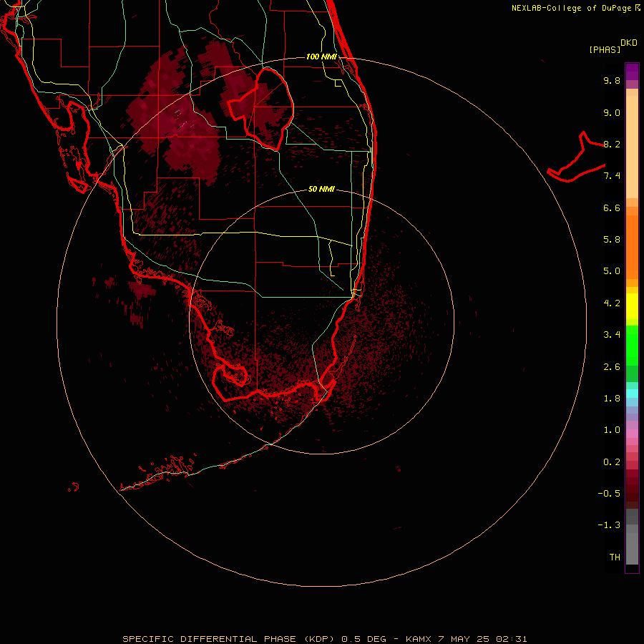Click the [PHAS] label above the legend
The width and height of the screenshot is (644, 644).
pyautogui.click(x=605, y=50)
